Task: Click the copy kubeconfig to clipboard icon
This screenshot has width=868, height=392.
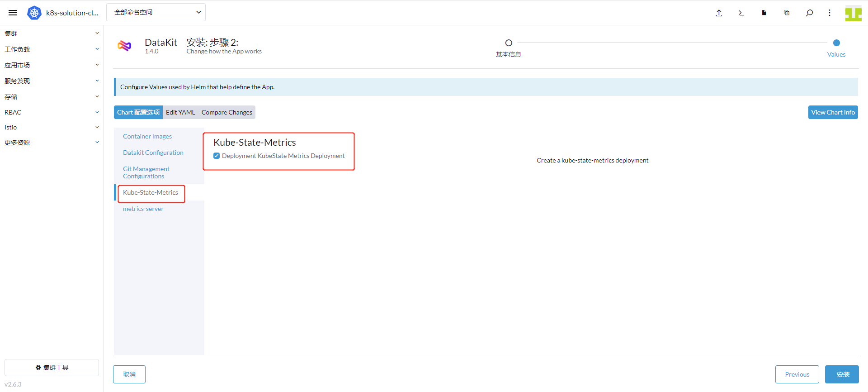Action: [x=787, y=13]
